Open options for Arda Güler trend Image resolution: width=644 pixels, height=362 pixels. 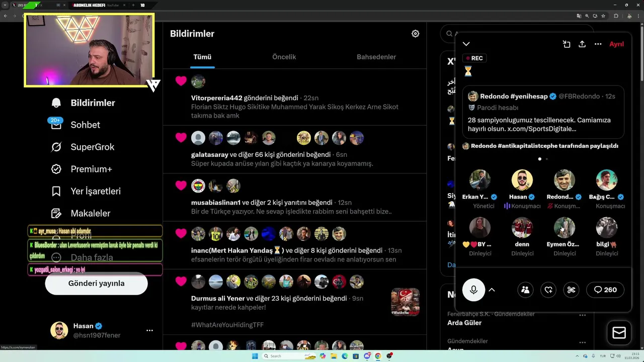click(x=582, y=315)
